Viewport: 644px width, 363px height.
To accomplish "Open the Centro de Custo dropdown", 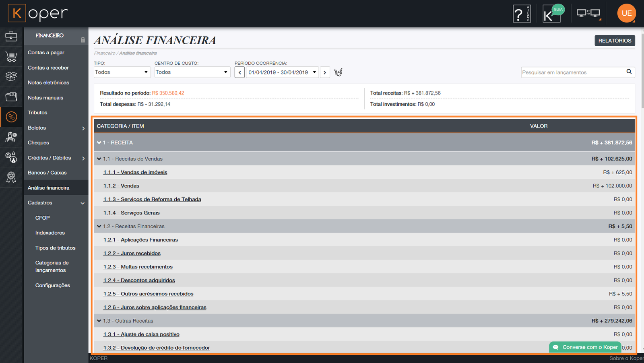I will pyautogui.click(x=192, y=72).
